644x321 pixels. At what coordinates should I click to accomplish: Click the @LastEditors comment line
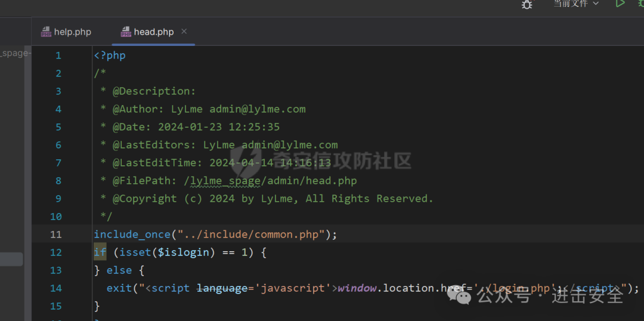coord(219,145)
